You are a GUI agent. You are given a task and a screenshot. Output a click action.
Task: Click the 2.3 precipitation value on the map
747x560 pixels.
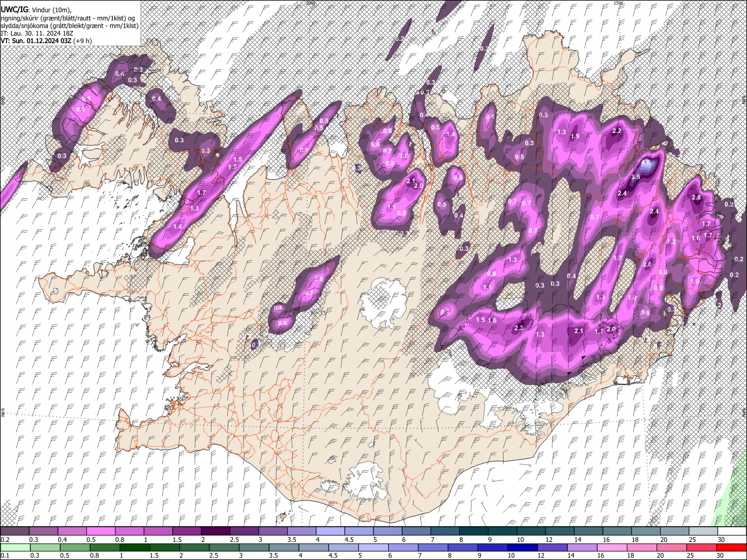point(519,328)
